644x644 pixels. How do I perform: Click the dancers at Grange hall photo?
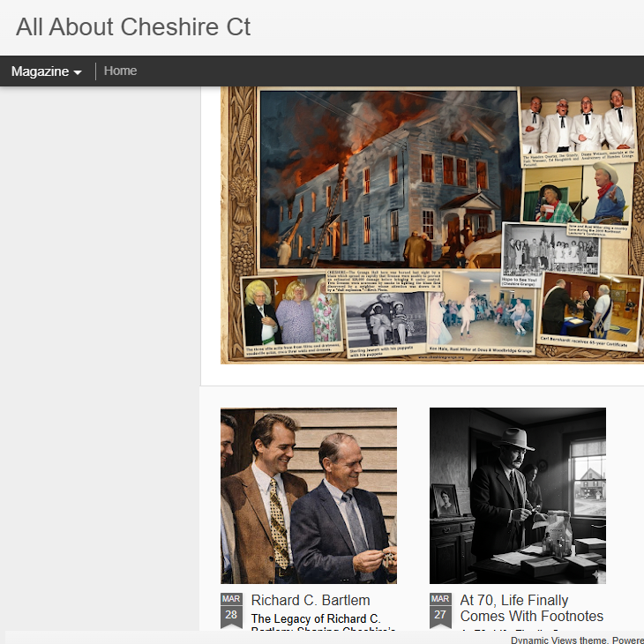point(482,314)
